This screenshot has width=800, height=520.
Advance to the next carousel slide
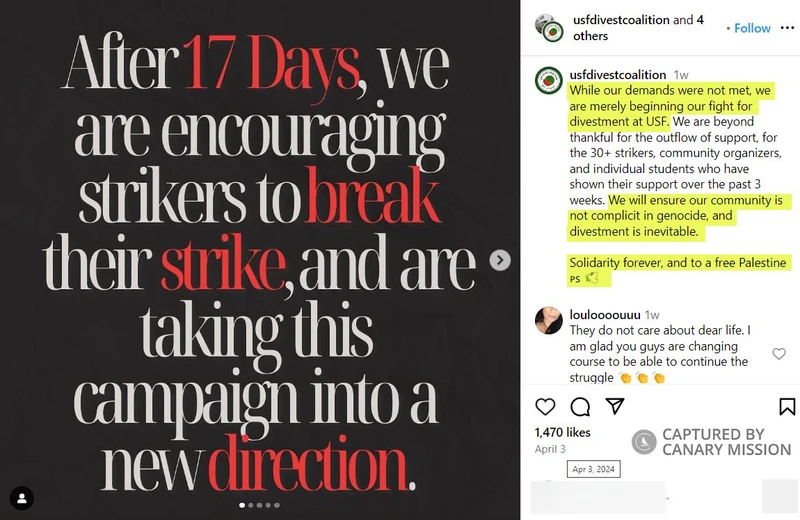(500, 260)
